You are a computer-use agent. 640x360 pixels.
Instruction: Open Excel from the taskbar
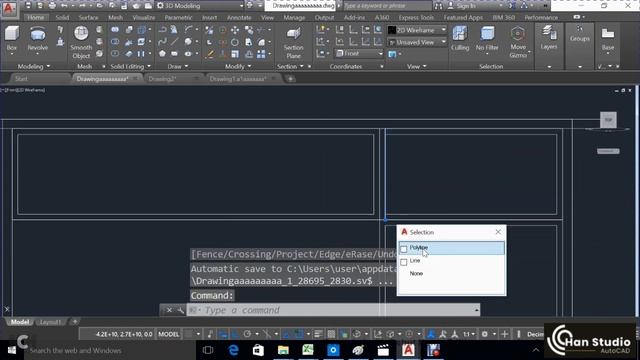click(x=308, y=350)
